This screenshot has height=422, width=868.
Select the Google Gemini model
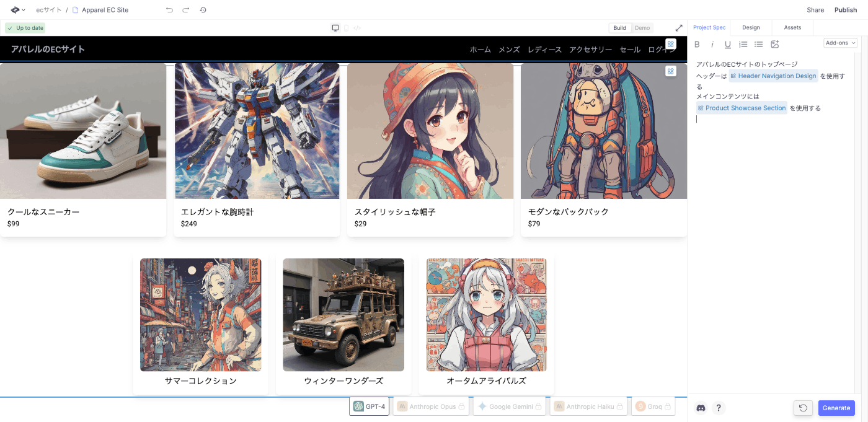point(510,407)
